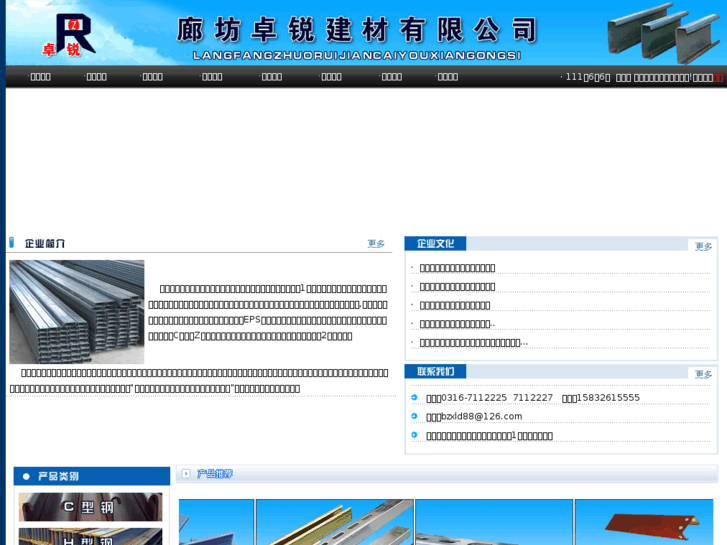
Task: Click the blue arrow bullet on the address row
Action: [x=415, y=435]
